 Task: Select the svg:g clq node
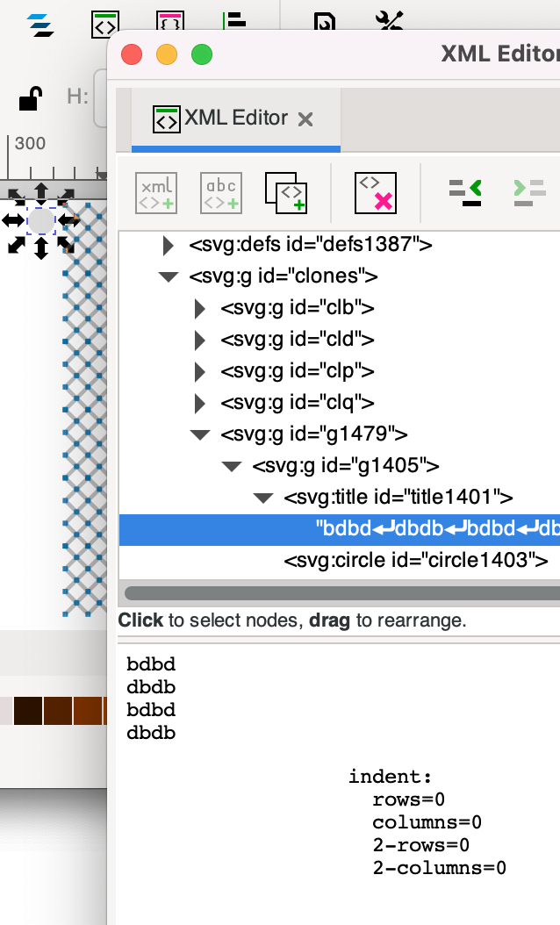298,403
